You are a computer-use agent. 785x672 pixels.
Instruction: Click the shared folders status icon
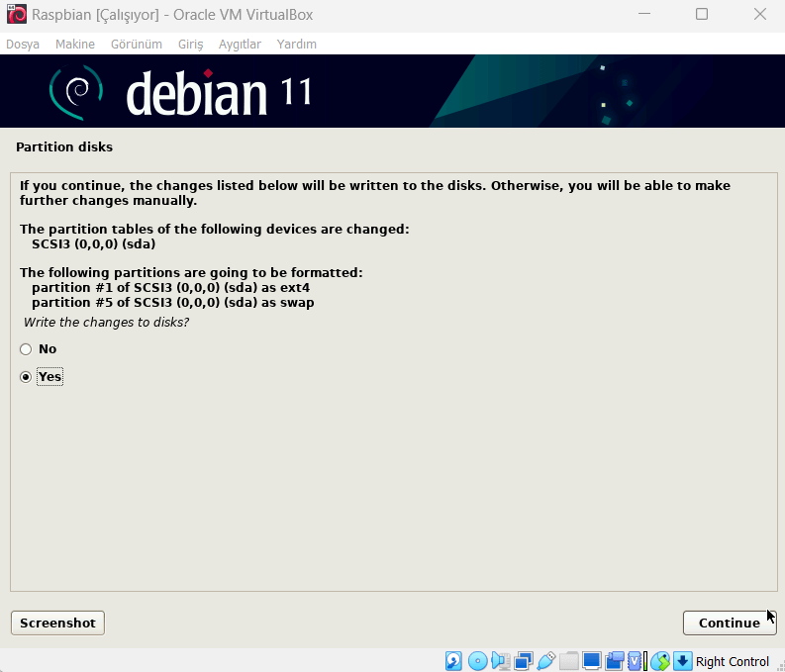tap(569, 661)
